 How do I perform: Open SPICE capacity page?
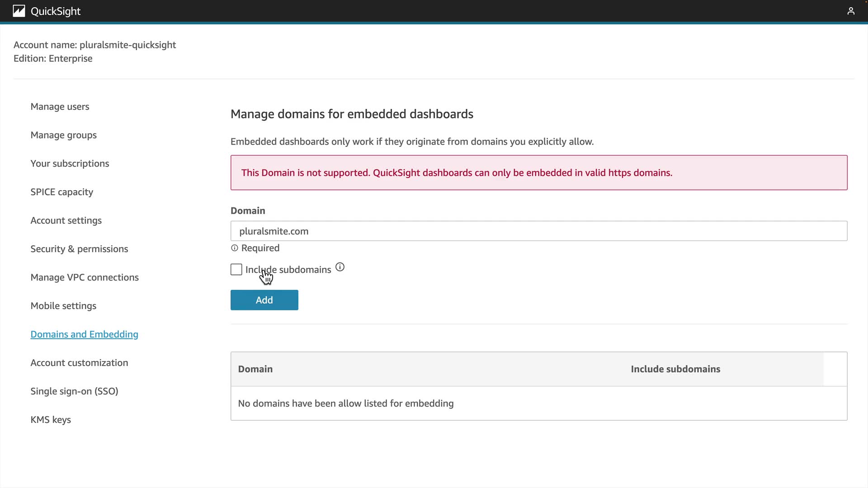click(x=61, y=192)
